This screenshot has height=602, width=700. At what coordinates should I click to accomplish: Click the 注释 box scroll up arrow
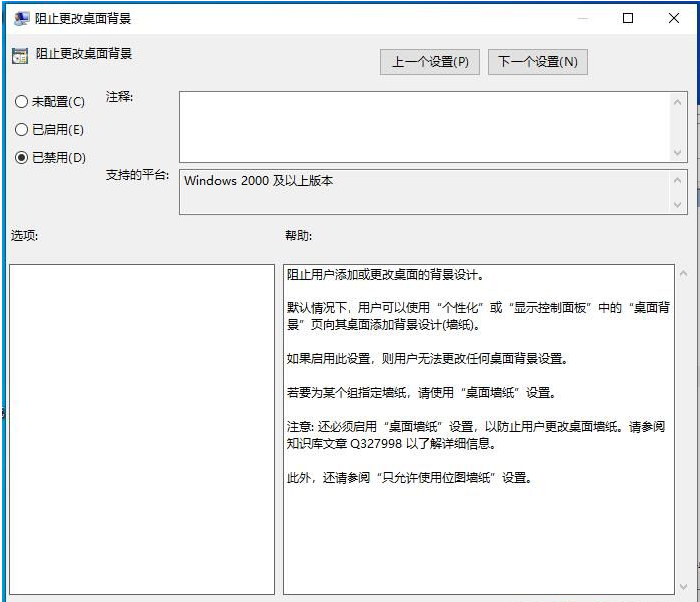coord(679,101)
